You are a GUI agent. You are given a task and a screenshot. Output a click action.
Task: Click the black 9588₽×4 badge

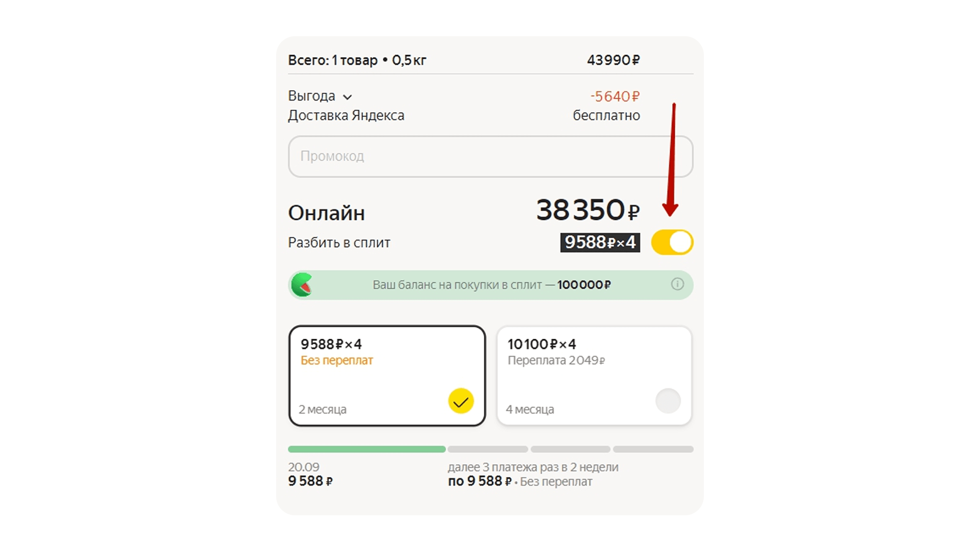pos(600,242)
